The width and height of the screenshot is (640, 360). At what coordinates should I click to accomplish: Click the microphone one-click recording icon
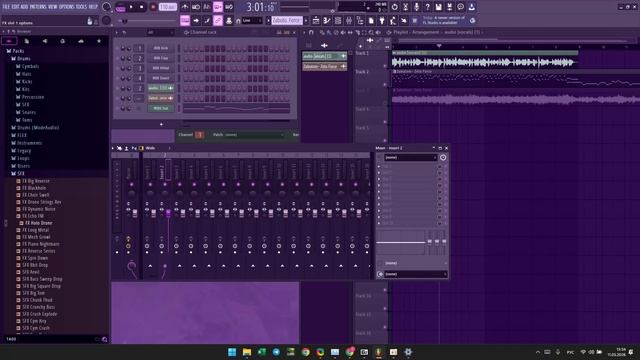(416, 7)
